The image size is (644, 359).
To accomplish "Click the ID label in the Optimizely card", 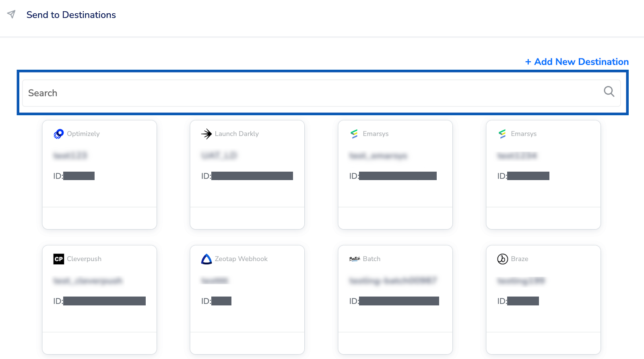I will 58,176.
